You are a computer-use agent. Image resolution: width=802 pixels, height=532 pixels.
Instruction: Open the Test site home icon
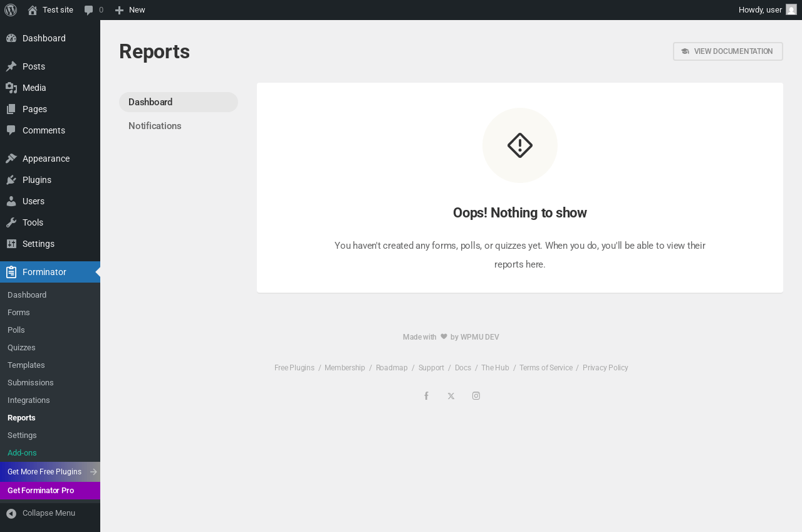(x=33, y=10)
